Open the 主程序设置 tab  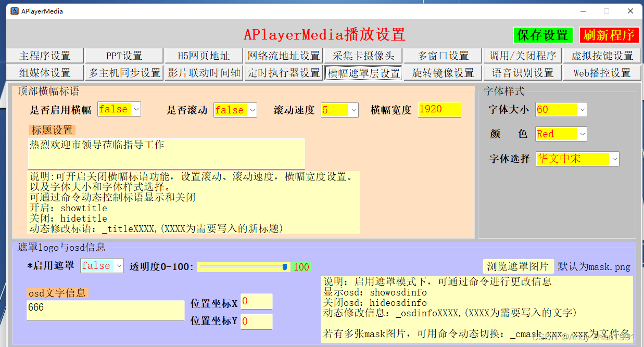click(45, 56)
